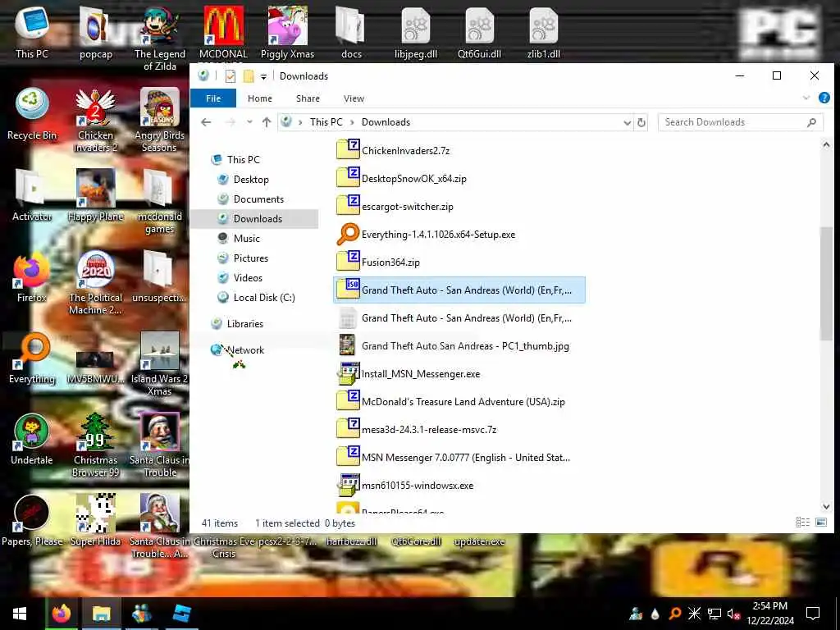Open the Windows Start menu
Viewport: 840px width, 630px height.
point(20,614)
